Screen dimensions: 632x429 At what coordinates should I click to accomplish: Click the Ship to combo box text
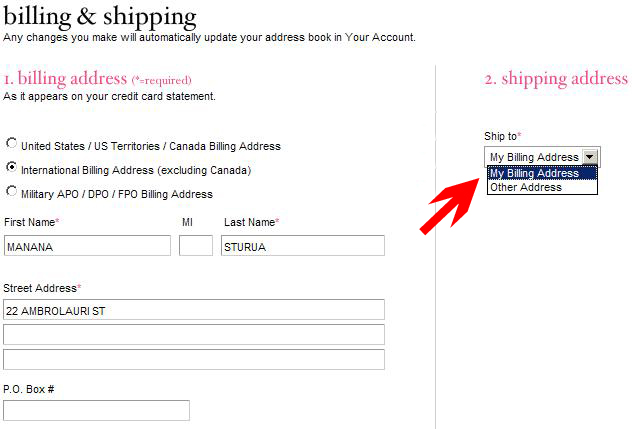(x=534, y=157)
